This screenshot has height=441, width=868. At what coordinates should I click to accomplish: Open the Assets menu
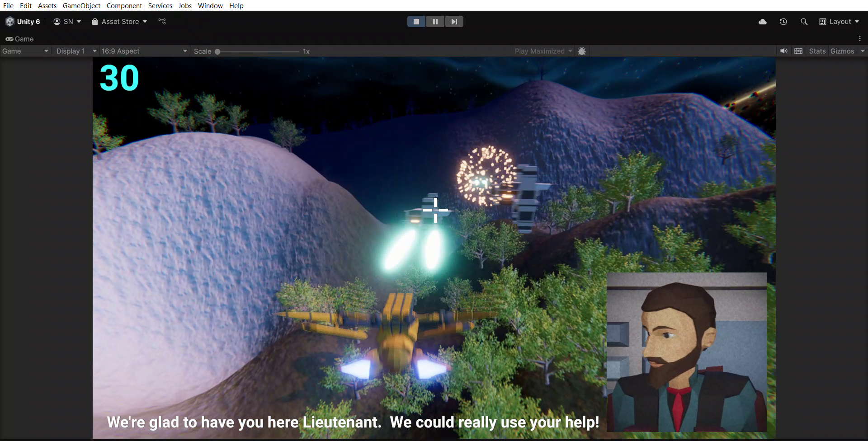pos(47,5)
